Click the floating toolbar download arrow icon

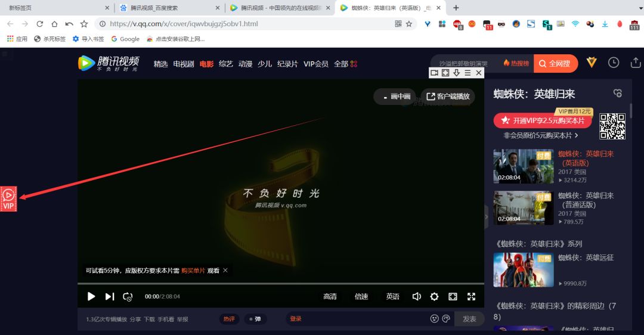(456, 73)
